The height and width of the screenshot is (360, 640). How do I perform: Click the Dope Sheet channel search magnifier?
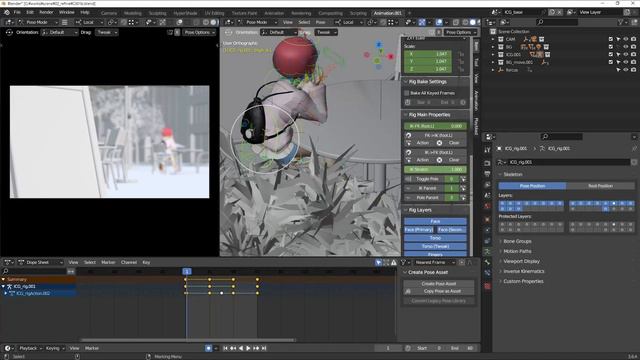click(x=6, y=271)
